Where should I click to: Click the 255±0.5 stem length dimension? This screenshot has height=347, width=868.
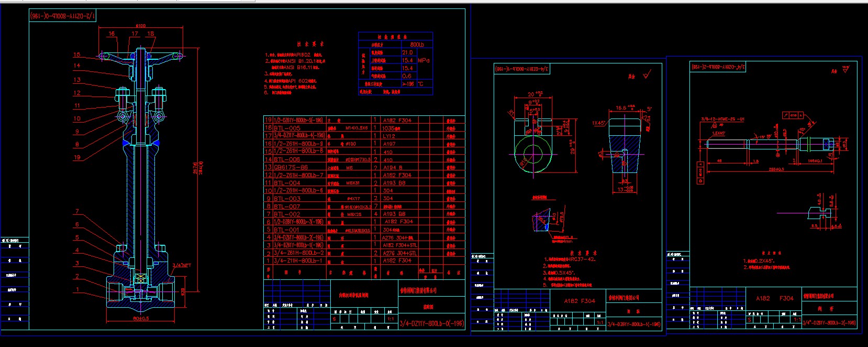pyautogui.click(x=779, y=169)
